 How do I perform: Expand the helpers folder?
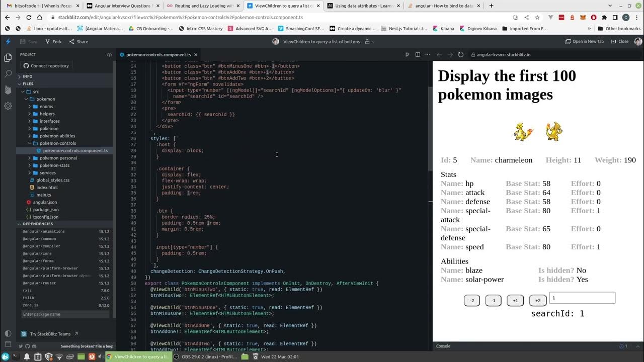pyautogui.click(x=47, y=114)
